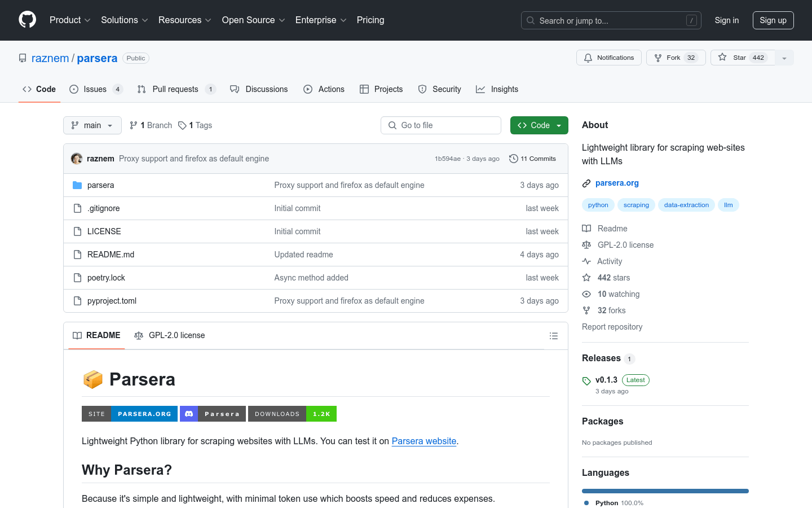Image resolution: width=812 pixels, height=508 pixels.
Task: View the 32 forks link
Action: [x=604, y=310]
